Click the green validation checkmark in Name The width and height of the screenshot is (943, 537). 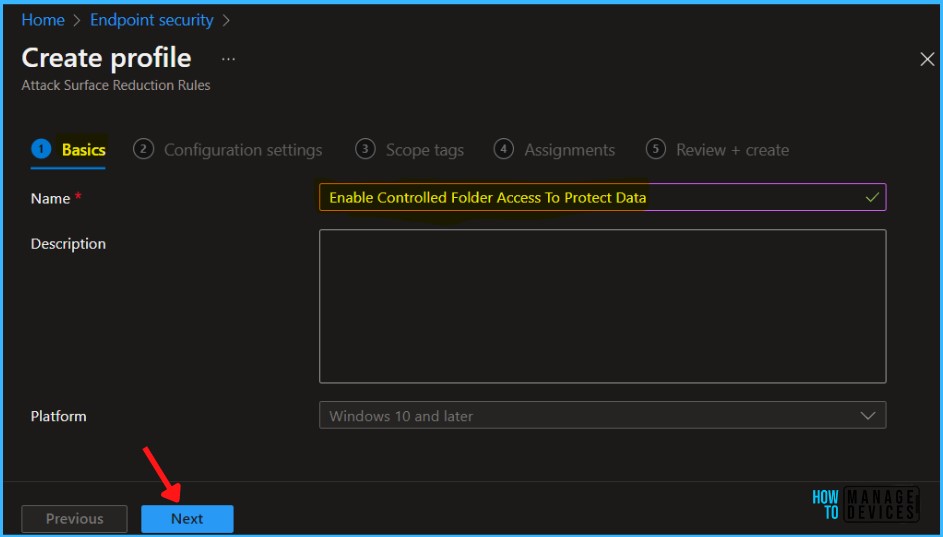tap(871, 197)
